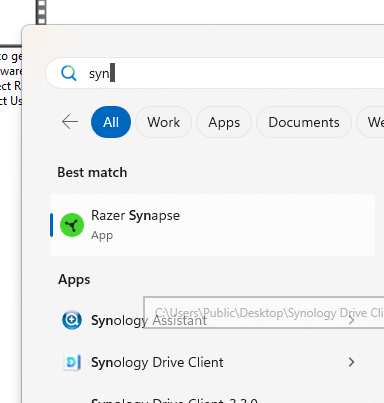Switch to the Documents filter tab
This screenshot has width=384, height=403.
point(304,122)
